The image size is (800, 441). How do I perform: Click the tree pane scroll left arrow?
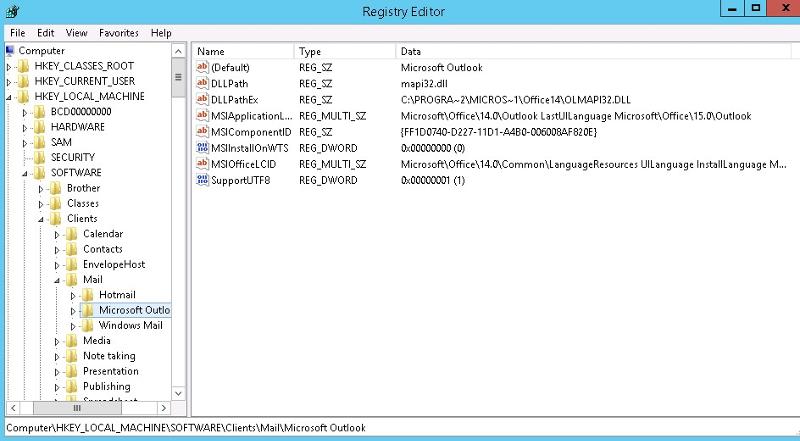coord(13,408)
